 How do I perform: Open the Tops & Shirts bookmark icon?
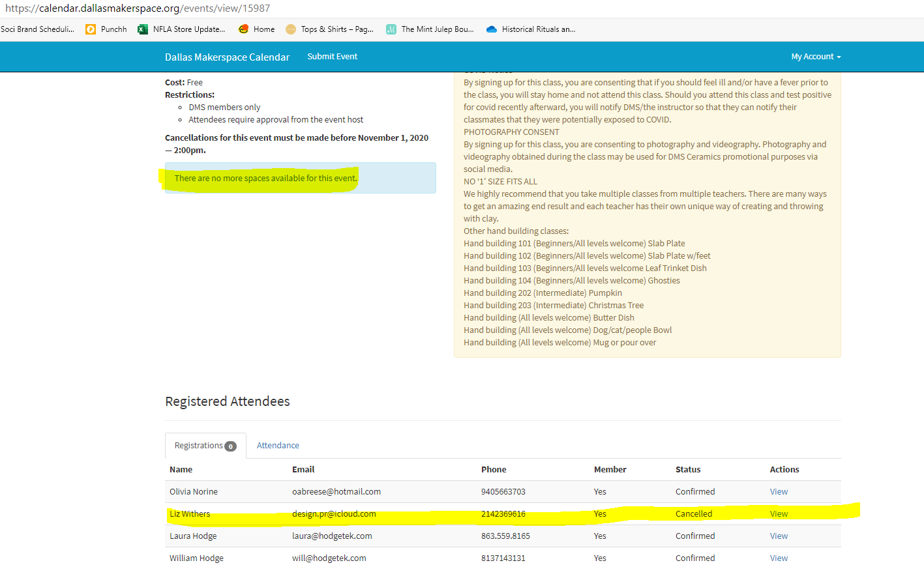pos(291,29)
